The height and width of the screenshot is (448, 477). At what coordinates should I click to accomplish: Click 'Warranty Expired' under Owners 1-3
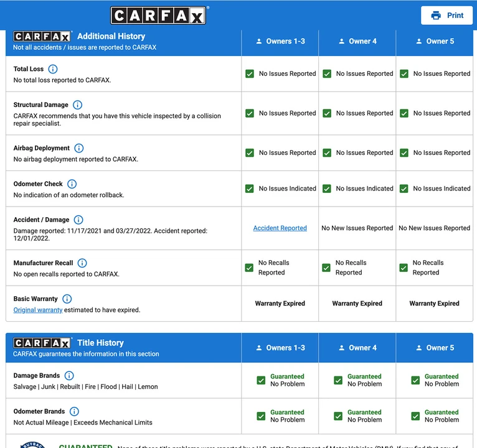click(280, 303)
